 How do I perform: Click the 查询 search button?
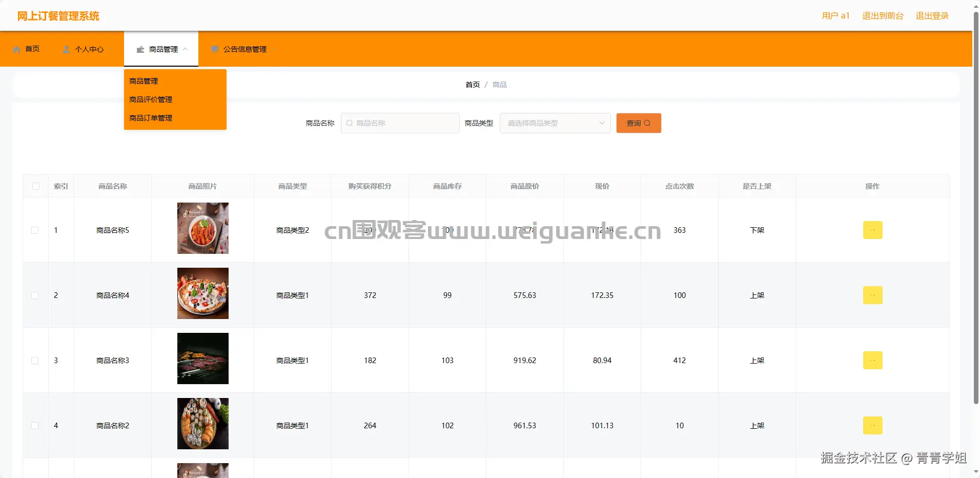(639, 123)
